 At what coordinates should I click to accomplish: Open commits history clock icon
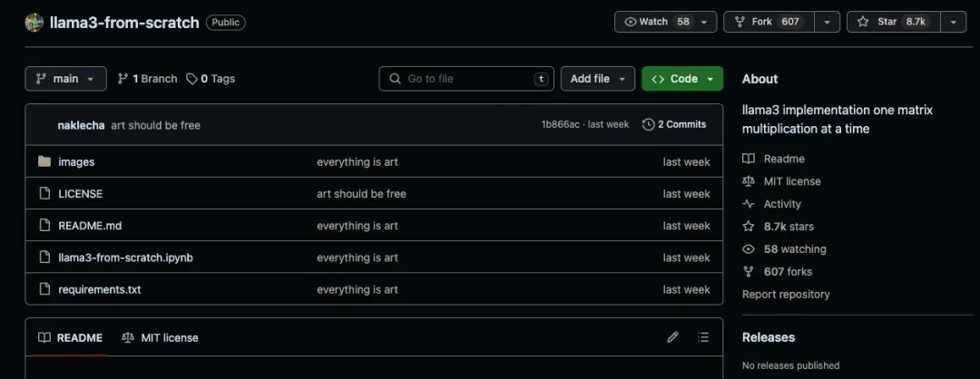click(x=648, y=124)
